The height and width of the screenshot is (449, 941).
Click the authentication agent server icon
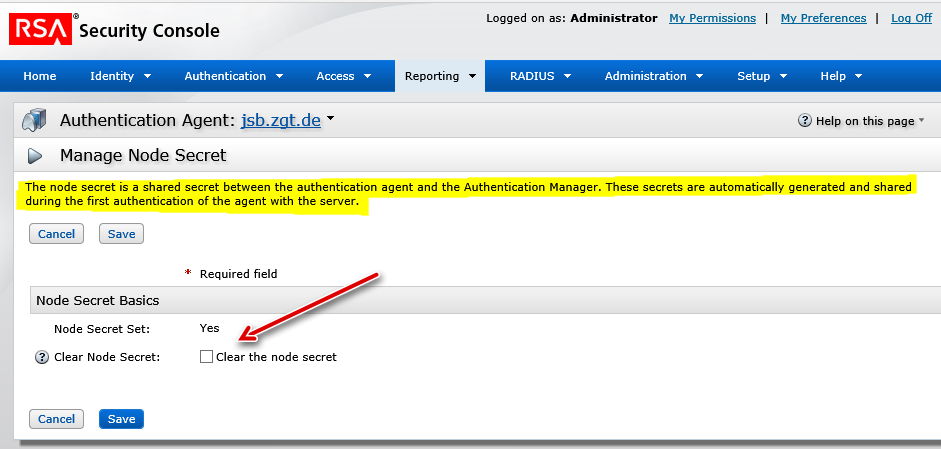point(34,120)
